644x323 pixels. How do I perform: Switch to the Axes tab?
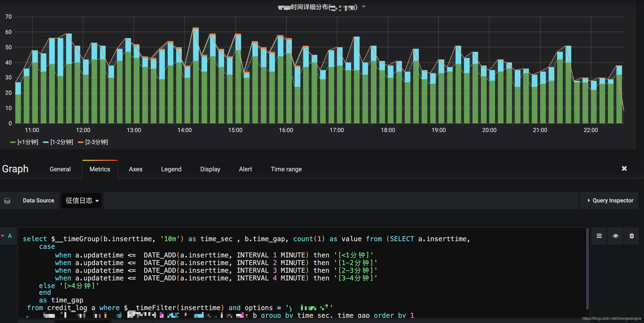click(135, 169)
